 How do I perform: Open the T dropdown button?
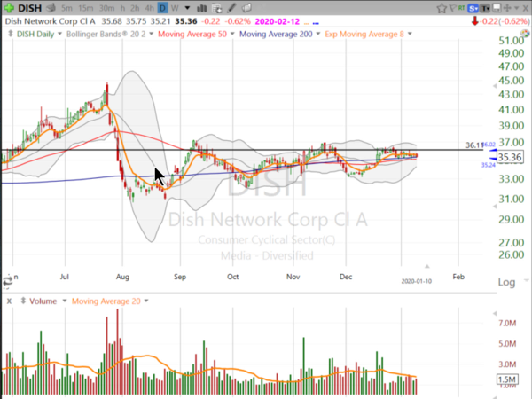(x=485, y=8)
